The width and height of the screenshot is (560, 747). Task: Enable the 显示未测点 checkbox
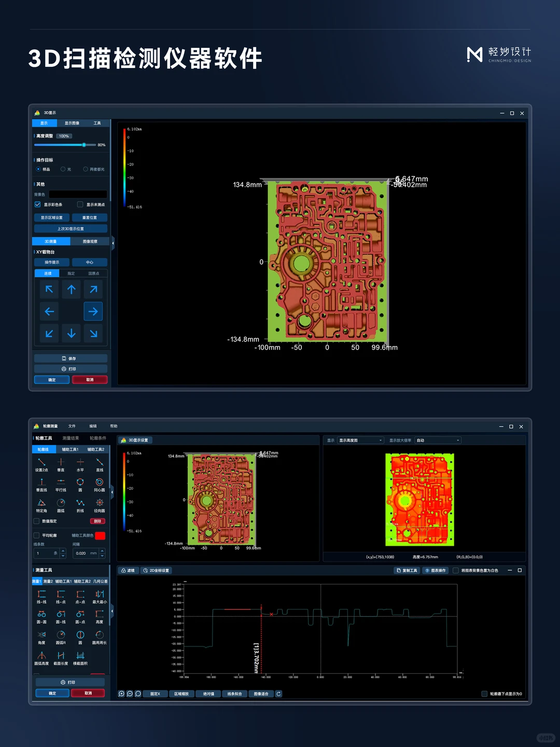point(80,204)
